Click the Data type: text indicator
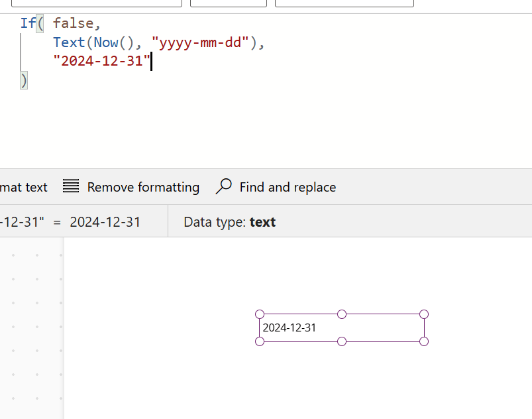 (x=230, y=222)
